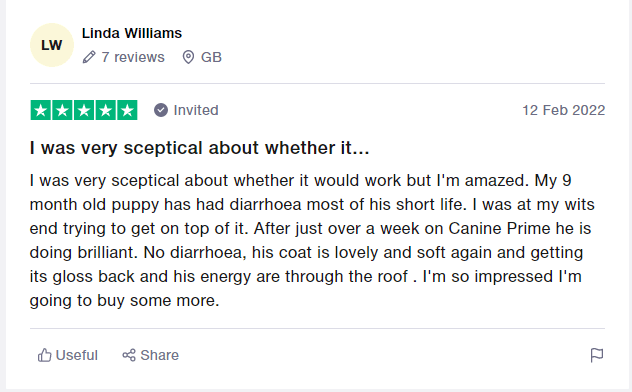Click the first green rating star
The image size is (632, 392).
coord(41,110)
